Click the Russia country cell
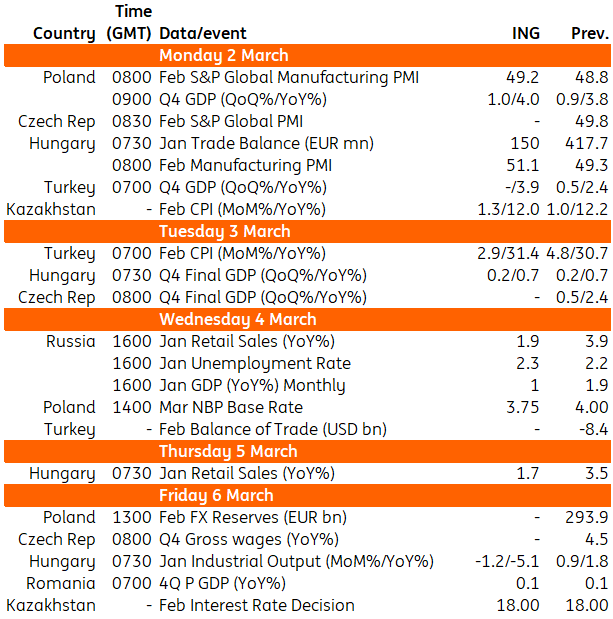 (x=71, y=341)
